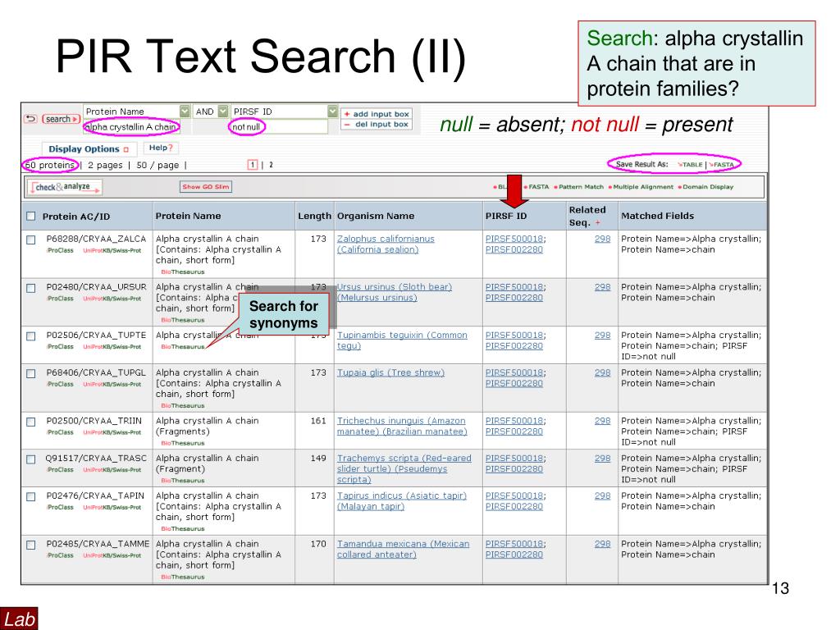Screen dimensions: 840x630
Task: Run the Pattern Match option
Action: click(x=578, y=187)
